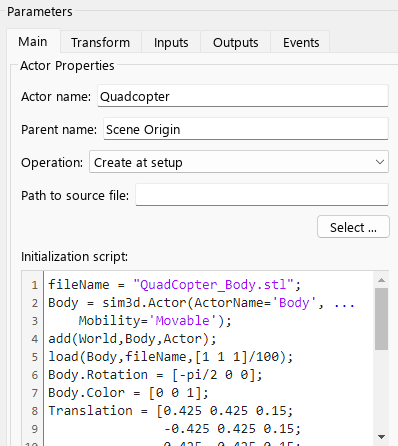Open the Events tab
398x446 pixels.
(x=301, y=42)
